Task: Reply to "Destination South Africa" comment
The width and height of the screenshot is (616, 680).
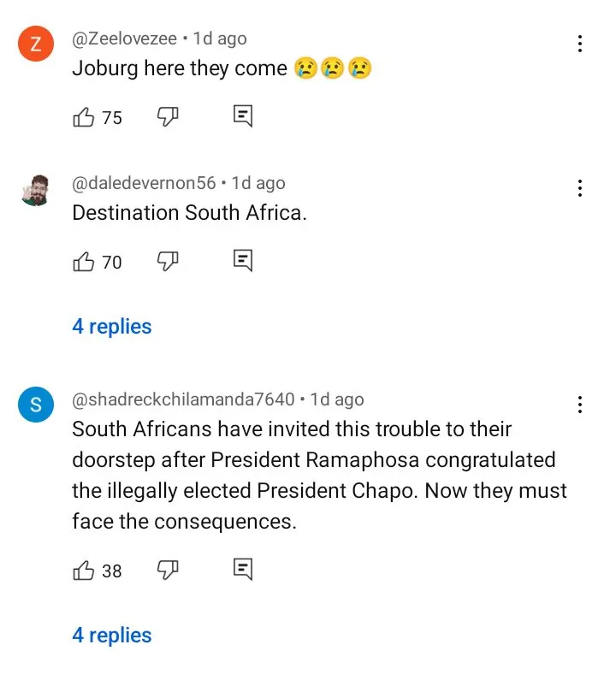Action: click(243, 262)
